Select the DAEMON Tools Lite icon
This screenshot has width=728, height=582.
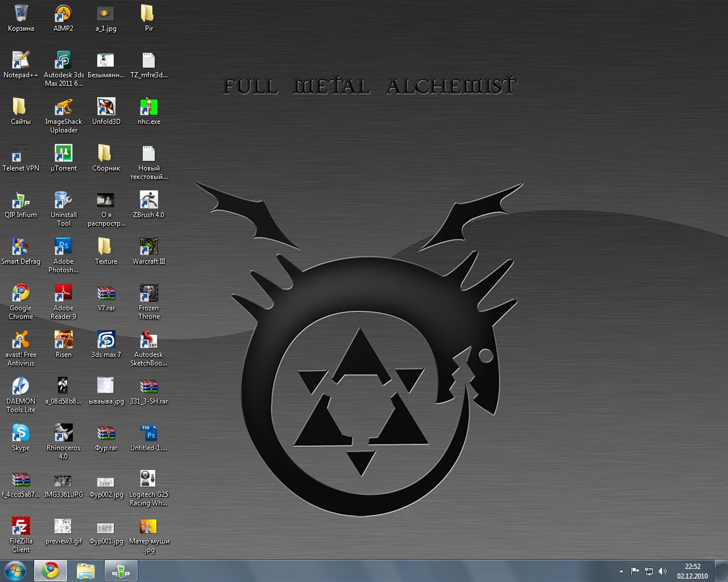tap(20, 386)
